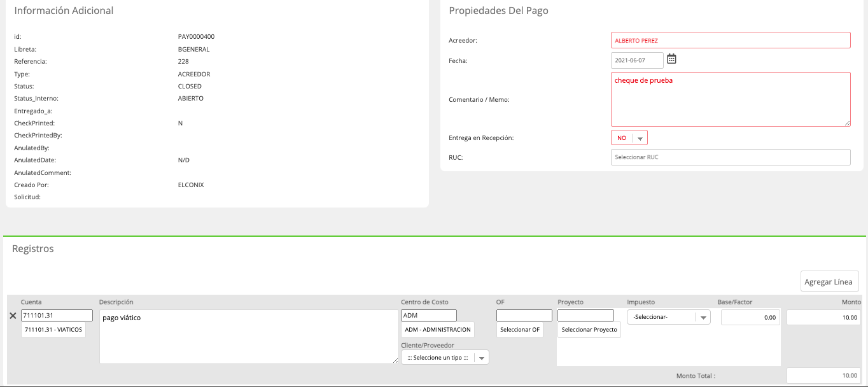Click the Cuenta input showing 711101.31
This screenshot has height=387, width=868.
click(57, 316)
